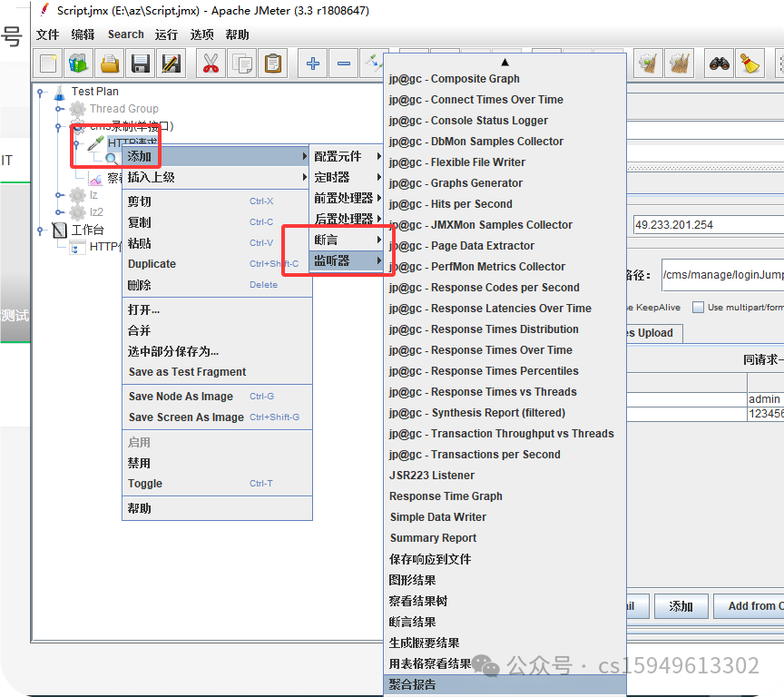This screenshot has width=784, height=697.
Task: Open the 定时器 submenu
Action: [x=347, y=178]
